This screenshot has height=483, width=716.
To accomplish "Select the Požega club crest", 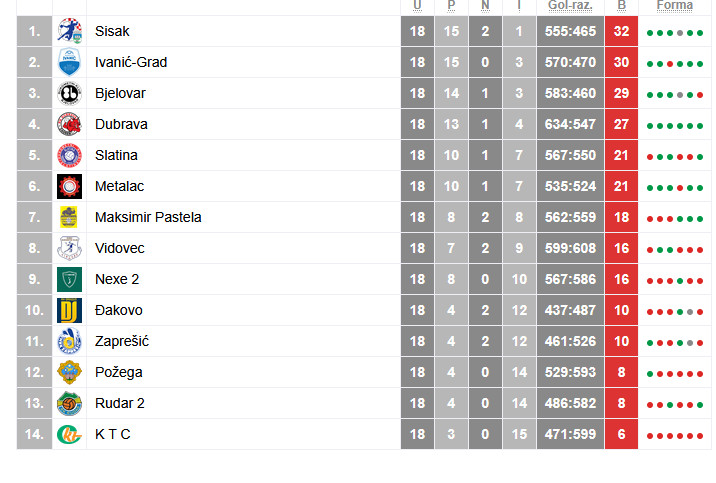I will (x=69, y=372).
